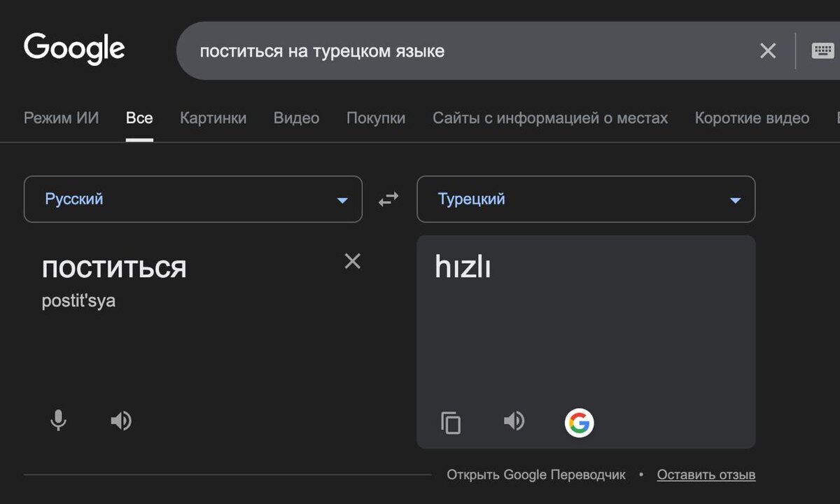Click the Оставить отзыв link
Viewport: 840px width, 504px height.
pyautogui.click(x=706, y=475)
